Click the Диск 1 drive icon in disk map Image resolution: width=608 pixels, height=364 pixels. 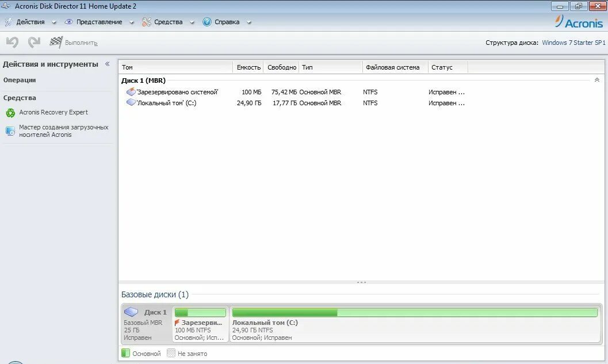click(131, 312)
